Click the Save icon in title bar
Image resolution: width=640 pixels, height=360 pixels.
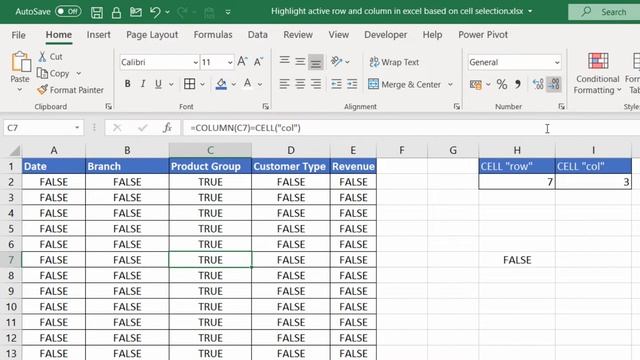tap(97, 12)
